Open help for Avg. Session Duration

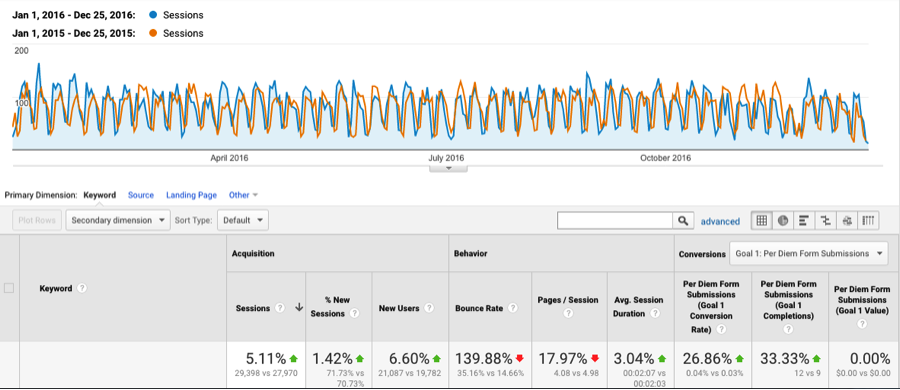(655, 314)
